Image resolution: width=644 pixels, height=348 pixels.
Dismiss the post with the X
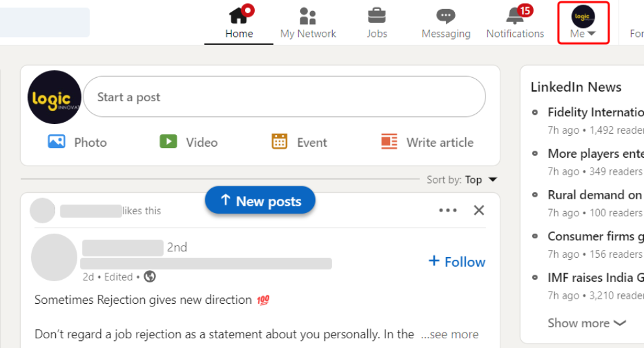479,210
